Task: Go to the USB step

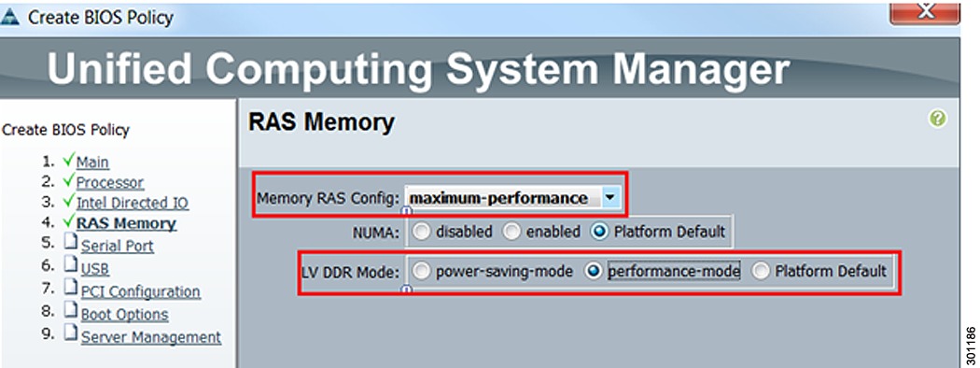Action: [x=95, y=269]
